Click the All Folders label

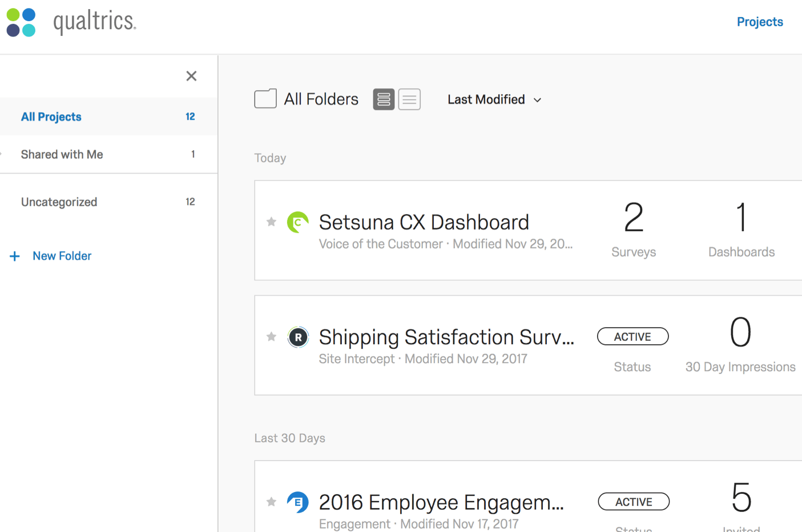pyautogui.click(x=321, y=99)
